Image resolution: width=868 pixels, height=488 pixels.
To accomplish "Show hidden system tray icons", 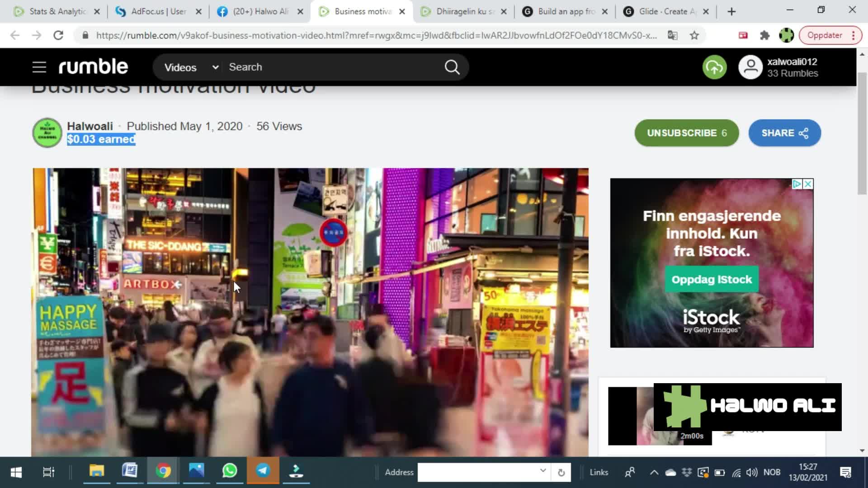I will (x=654, y=472).
